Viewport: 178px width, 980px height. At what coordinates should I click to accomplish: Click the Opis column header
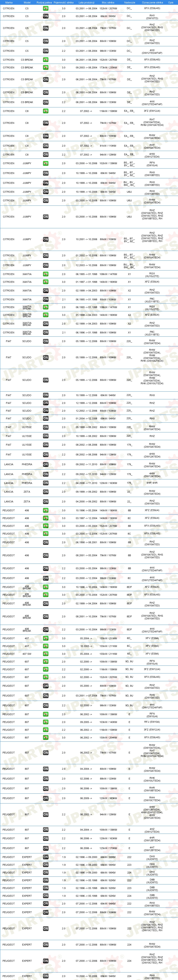[x=171, y=2]
